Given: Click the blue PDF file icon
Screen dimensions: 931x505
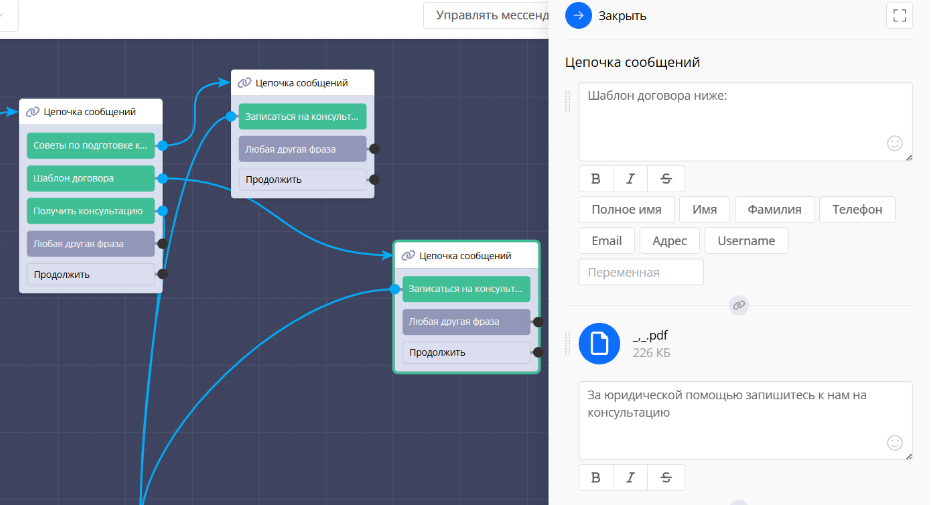Looking at the screenshot, I should (x=599, y=343).
